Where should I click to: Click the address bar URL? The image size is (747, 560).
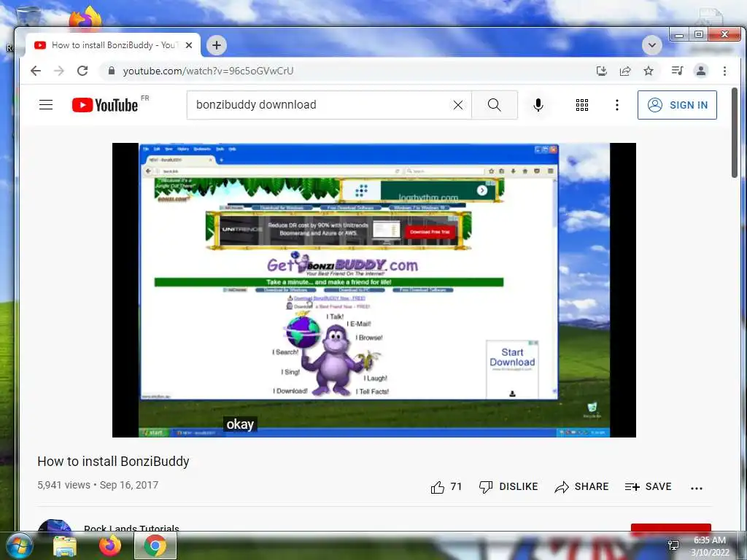click(x=208, y=71)
